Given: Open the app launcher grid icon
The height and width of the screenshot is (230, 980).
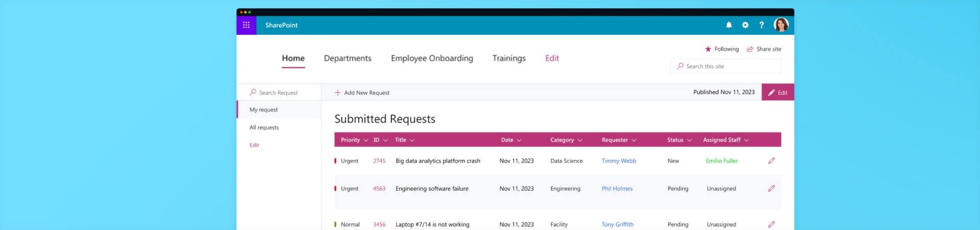Looking at the screenshot, I should coord(246,25).
